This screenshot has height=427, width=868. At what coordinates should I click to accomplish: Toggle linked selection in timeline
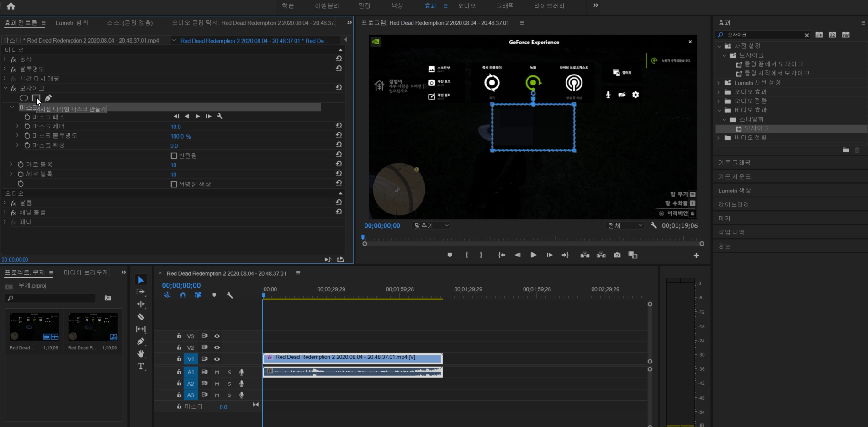(198, 295)
